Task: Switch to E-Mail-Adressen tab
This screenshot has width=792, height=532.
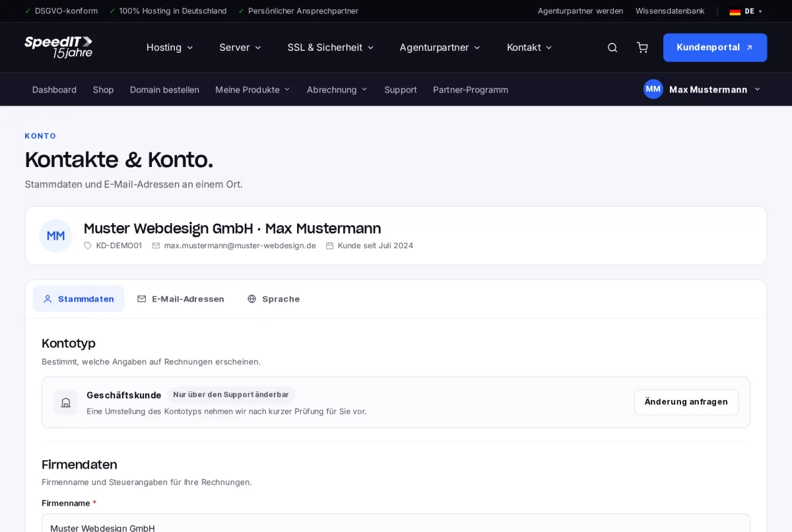Action: (180, 299)
